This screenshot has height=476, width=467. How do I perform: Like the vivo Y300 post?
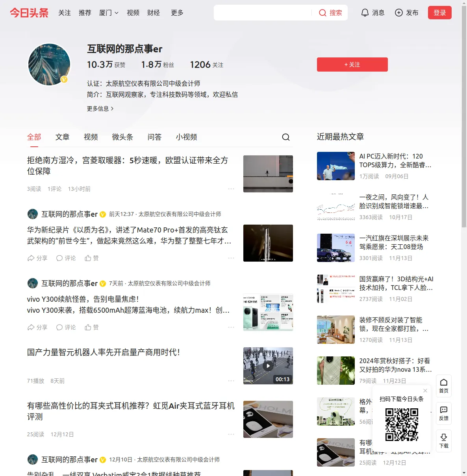(92, 327)
